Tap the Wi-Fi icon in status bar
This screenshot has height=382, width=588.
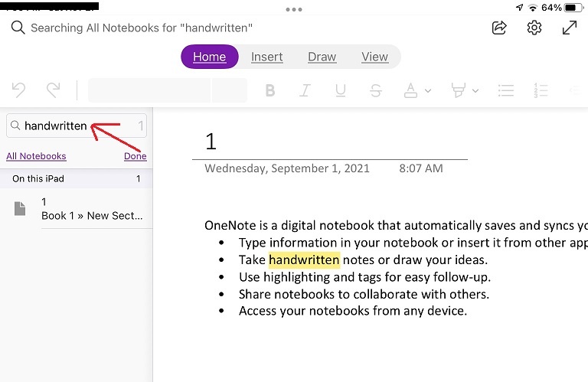pos(533,8)
